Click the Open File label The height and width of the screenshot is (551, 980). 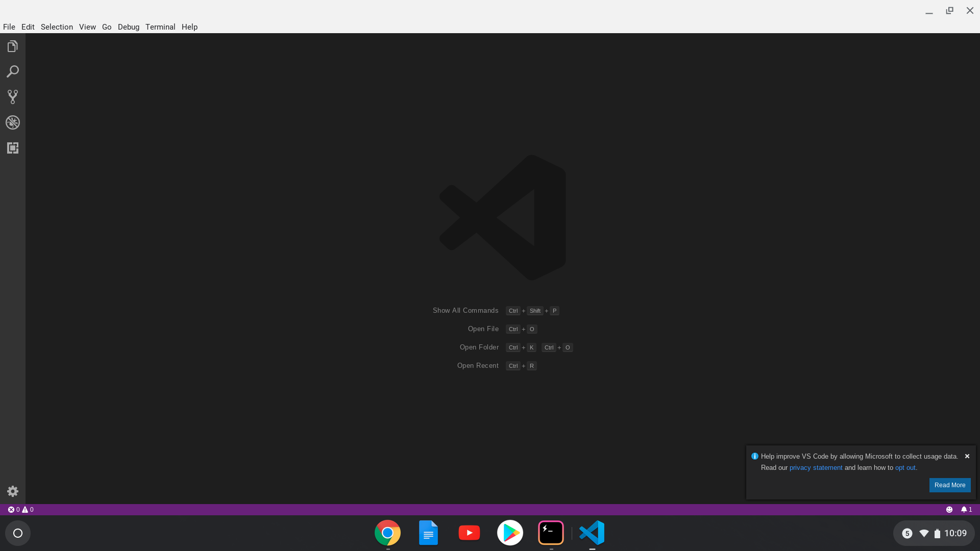483,329
